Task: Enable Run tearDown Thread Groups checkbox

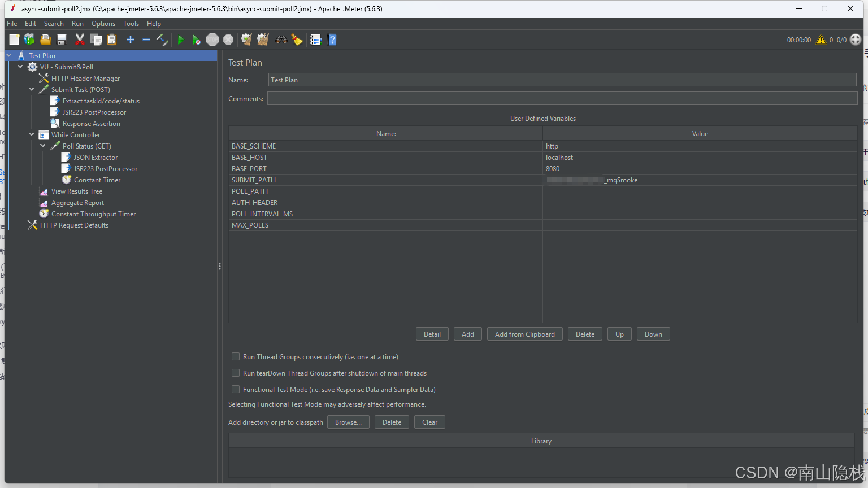Action: click(x=236, y=373)
